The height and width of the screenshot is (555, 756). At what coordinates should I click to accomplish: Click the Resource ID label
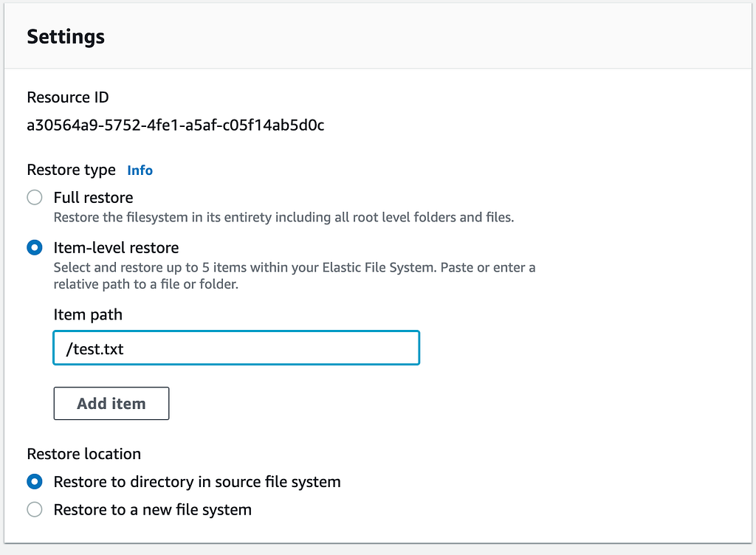click(x=68, y=97)
